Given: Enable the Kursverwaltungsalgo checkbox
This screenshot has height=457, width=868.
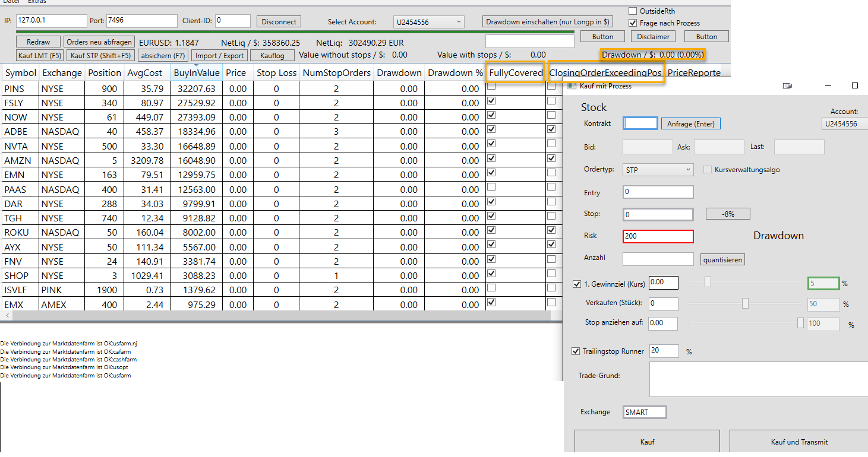Looking at the screenshot, I should tap(708, 170).
